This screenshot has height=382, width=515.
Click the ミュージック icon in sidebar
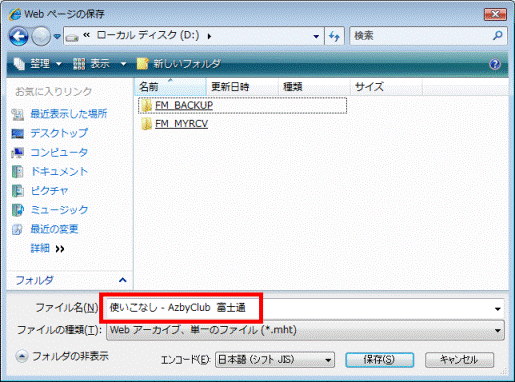pos(18,210)
